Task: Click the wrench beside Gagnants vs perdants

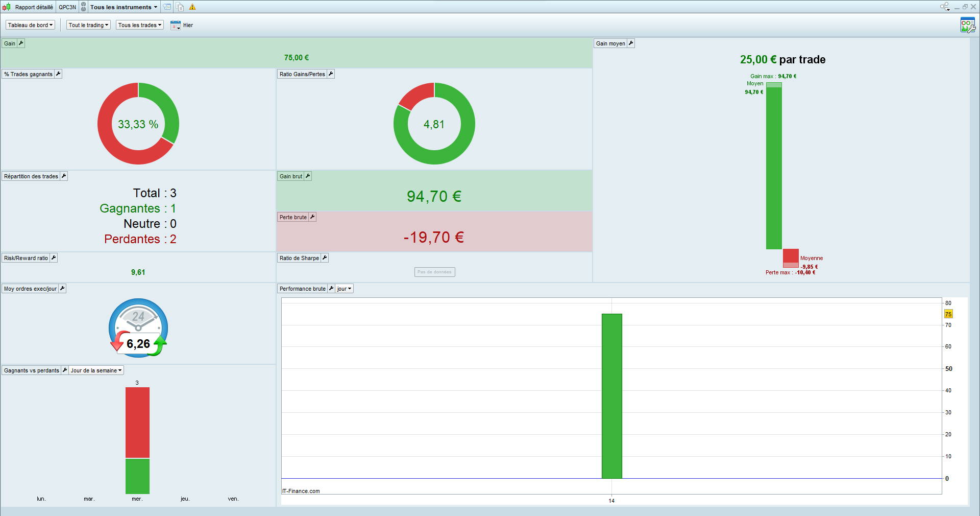Action: coord(65,370)
